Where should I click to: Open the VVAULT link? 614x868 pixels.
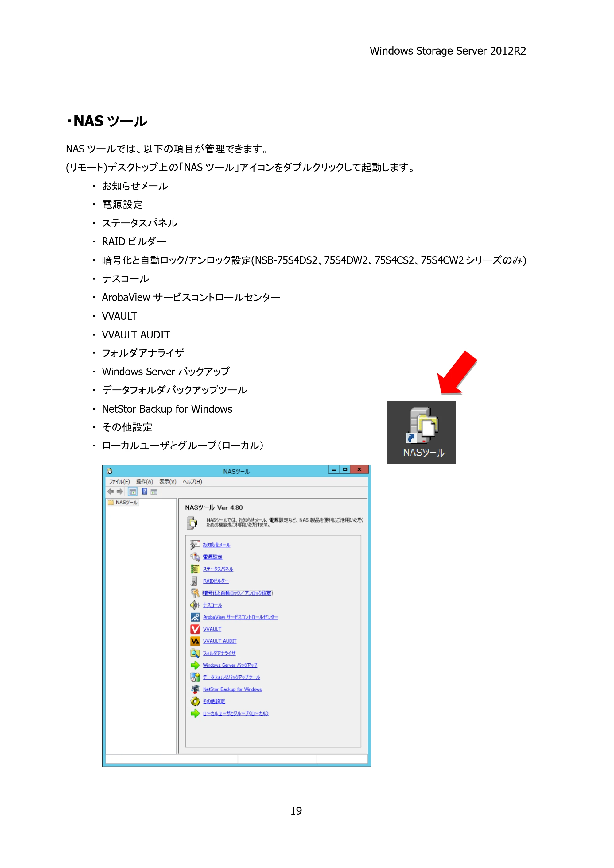[x=212, y=630]
